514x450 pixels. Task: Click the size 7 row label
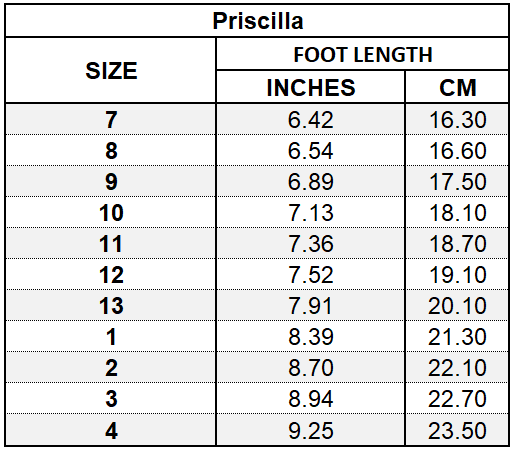pos(111,119)
